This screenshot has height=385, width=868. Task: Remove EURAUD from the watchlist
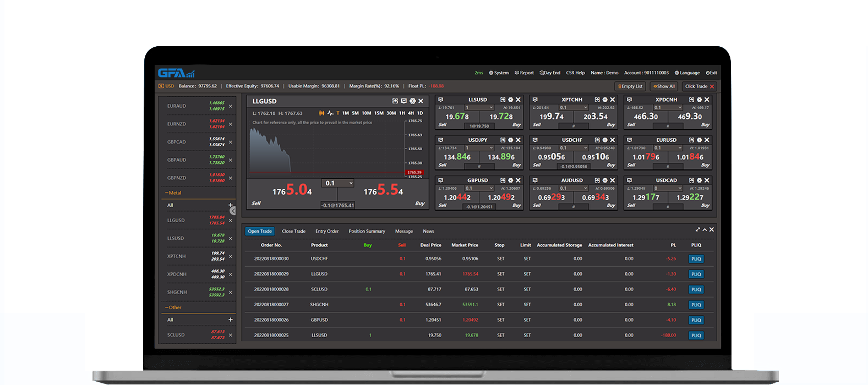[231, 106]
